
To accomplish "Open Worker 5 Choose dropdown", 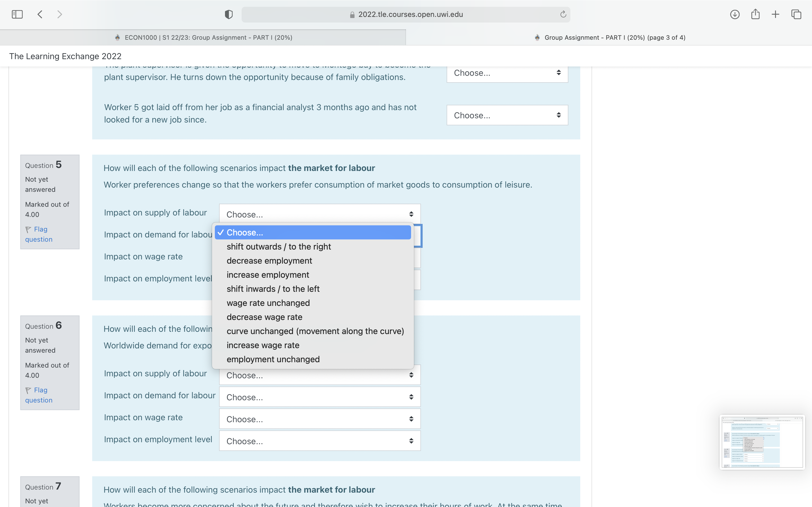I will click(507, 115).
